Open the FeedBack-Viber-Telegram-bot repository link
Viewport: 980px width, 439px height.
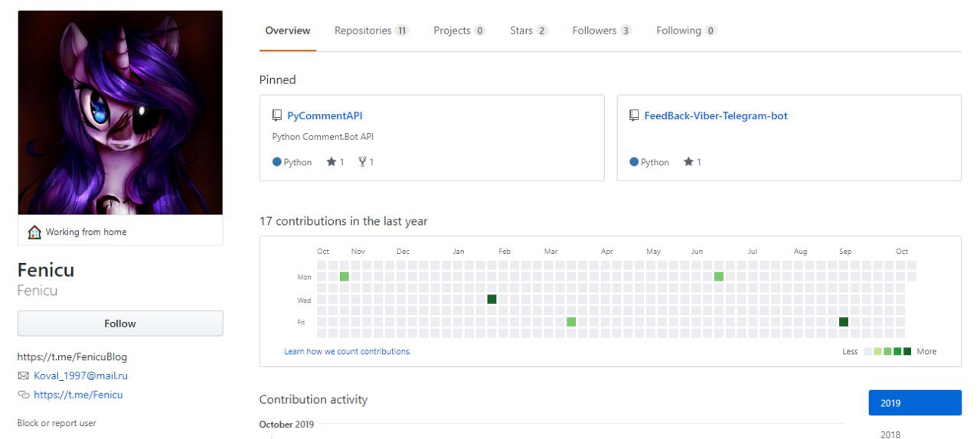tap(716, 116)
